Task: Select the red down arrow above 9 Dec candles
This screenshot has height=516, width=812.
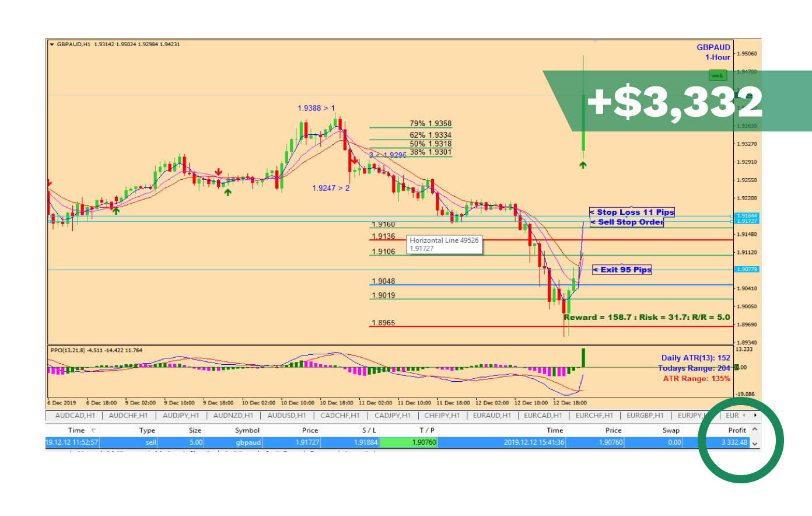Action: click(218, 172)
